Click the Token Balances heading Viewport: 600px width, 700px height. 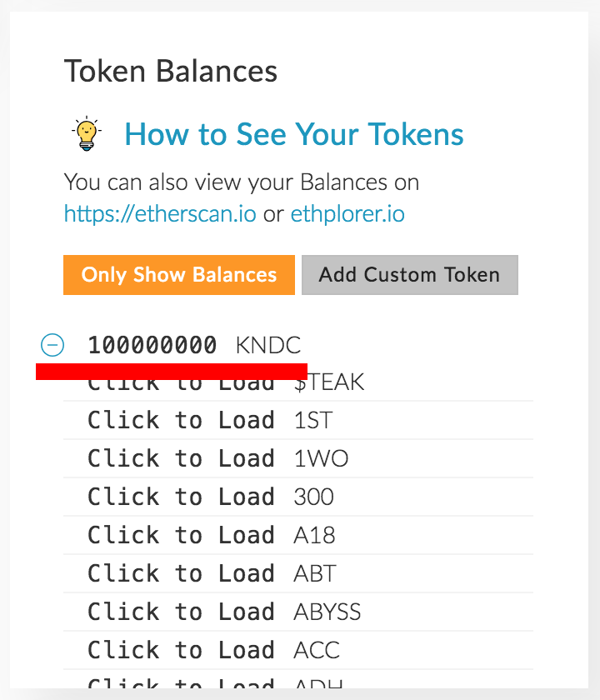(171, 72)
